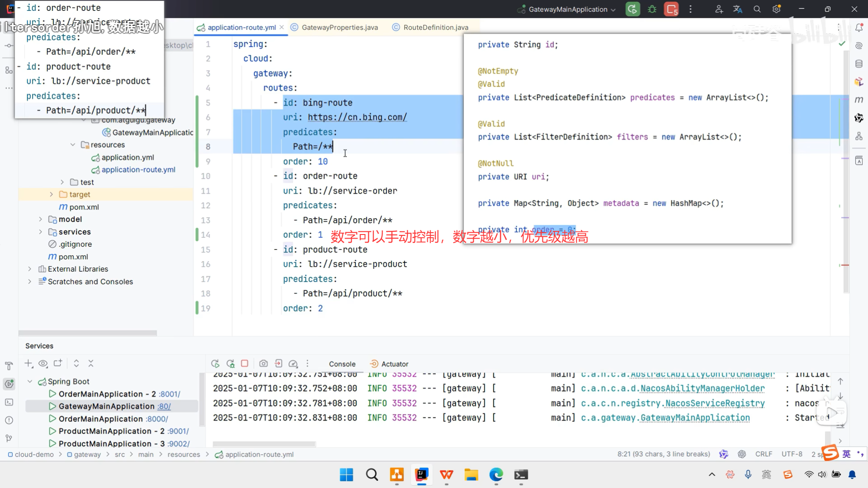The width and height of the screenshot is (868, 488).
Task: Click the add service plus icon
Action: click(28, 363)
